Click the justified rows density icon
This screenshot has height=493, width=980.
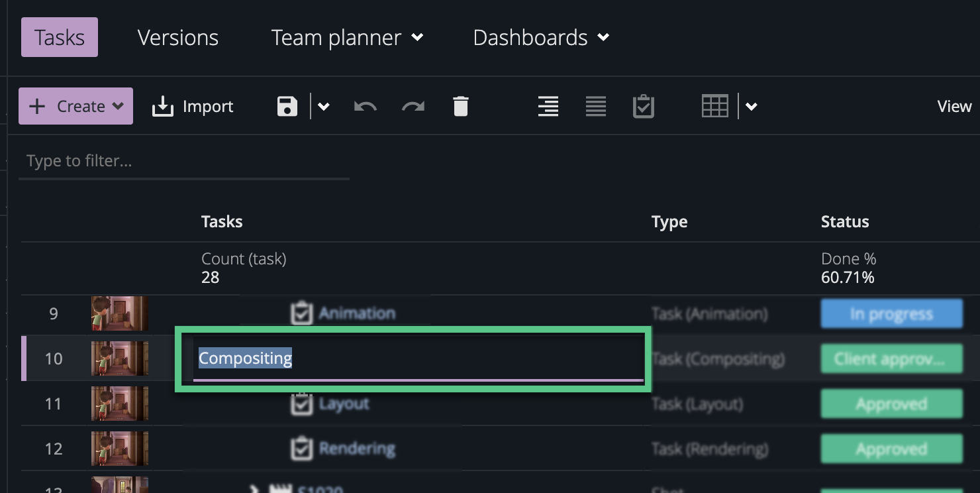coord(595,107)
